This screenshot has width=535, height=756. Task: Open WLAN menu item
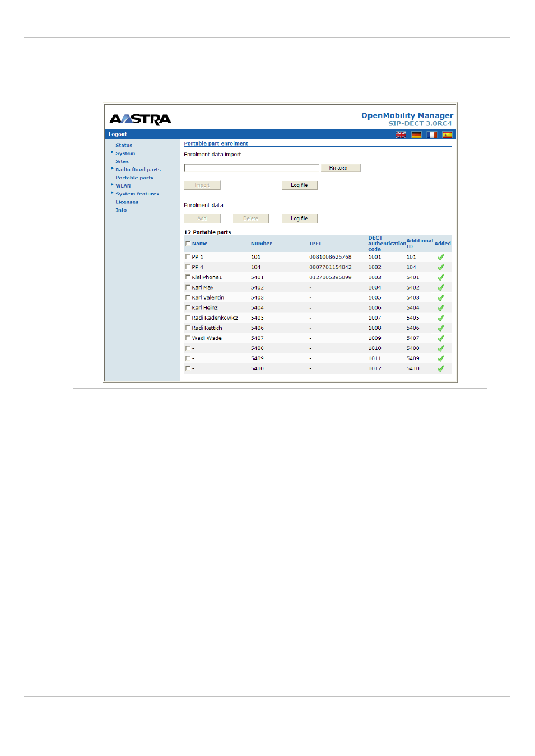click(123, 186)
